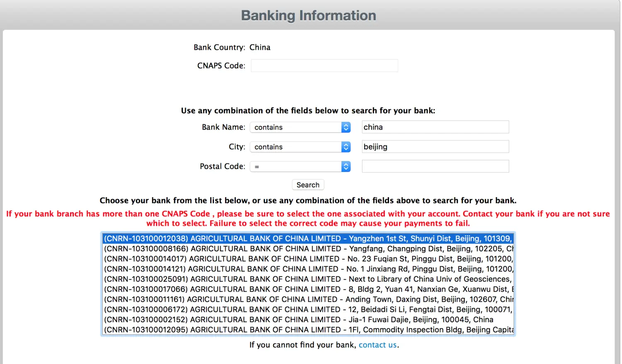Viewport: 622px width, 364px height.
Task: Select bank entry CNRN-103100025091 near Univ of Geosciences
Action: [308, 279]
